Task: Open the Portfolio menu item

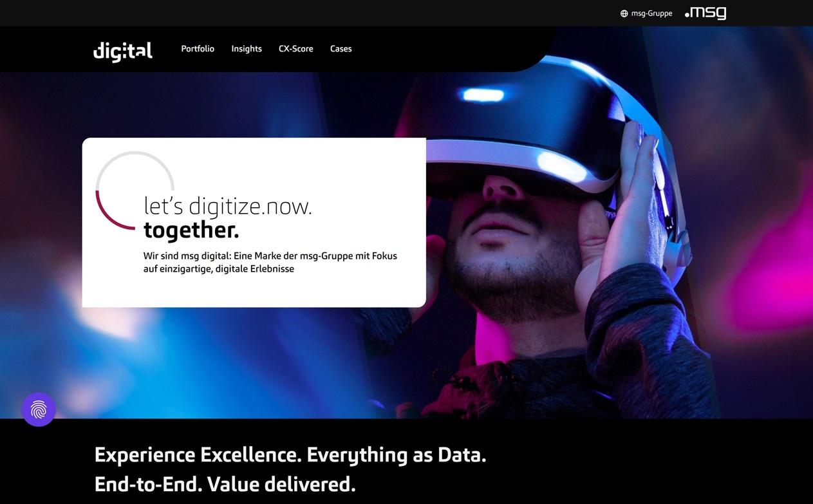Action: [198, 49]
